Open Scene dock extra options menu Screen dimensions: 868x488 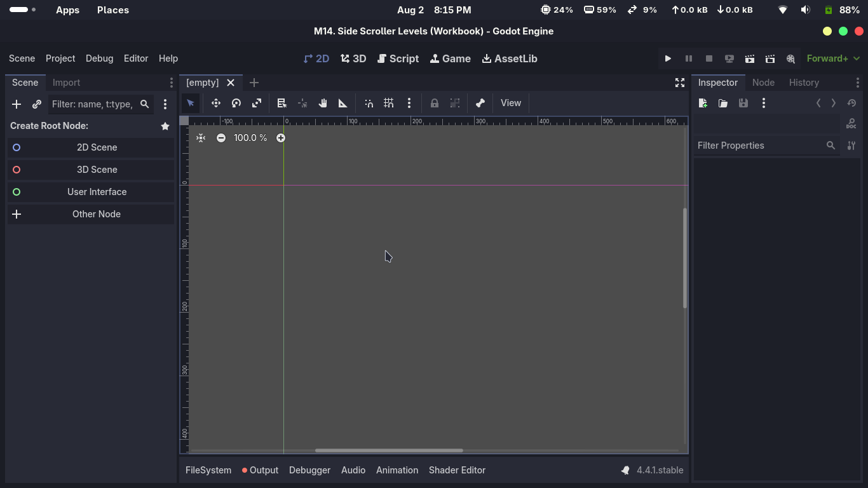coord(165,104)
